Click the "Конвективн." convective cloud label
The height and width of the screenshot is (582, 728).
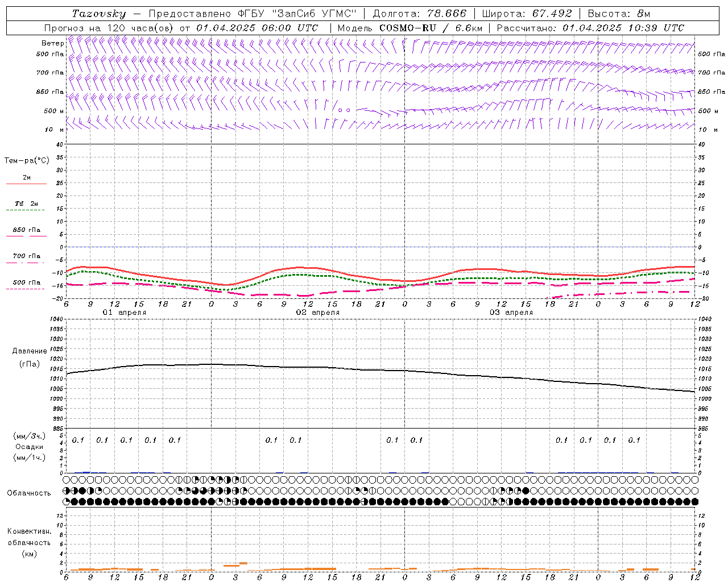point(29,531)
